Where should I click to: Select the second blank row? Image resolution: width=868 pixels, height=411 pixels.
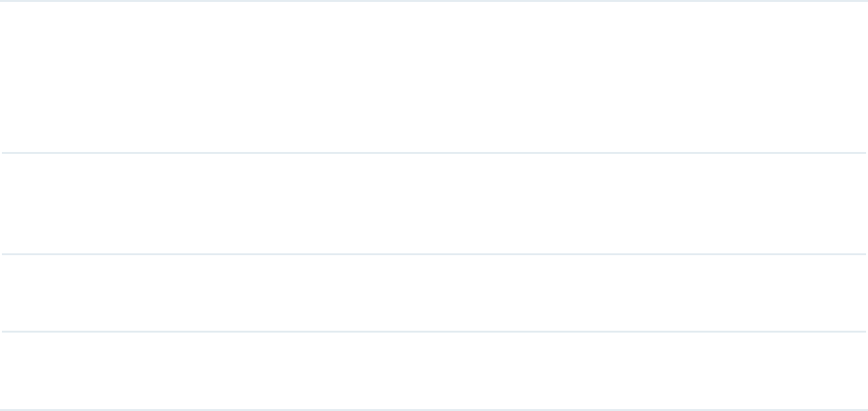(434, 204)
